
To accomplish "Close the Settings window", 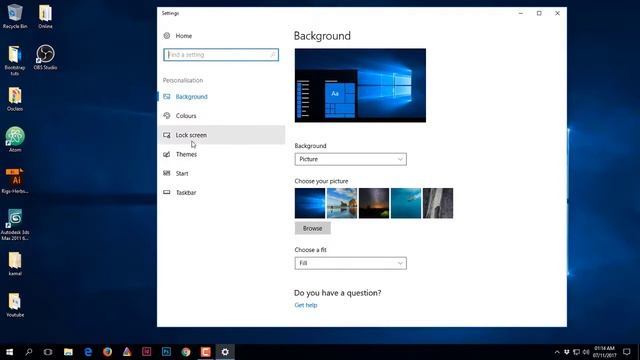I will [x=558, y=13].
